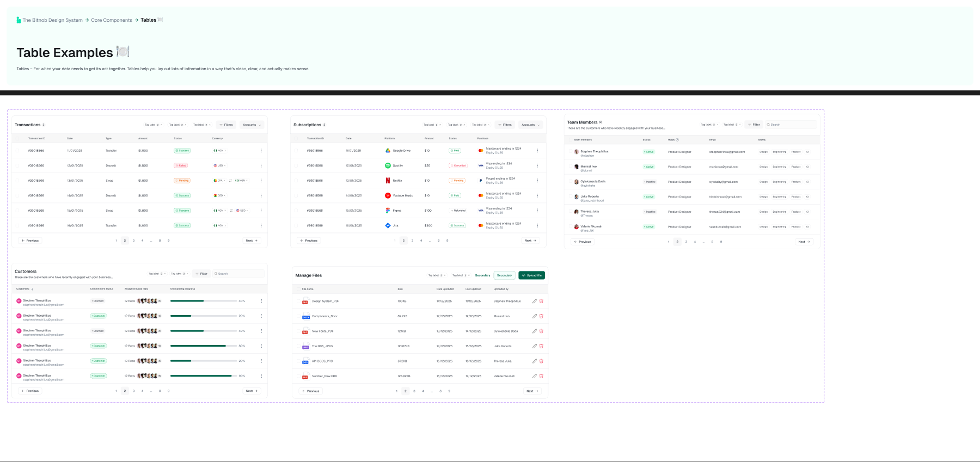The image size is (980, 462).
Task: Tick the Manage Files select-all checkbox
Action: [x=298, y=289]
